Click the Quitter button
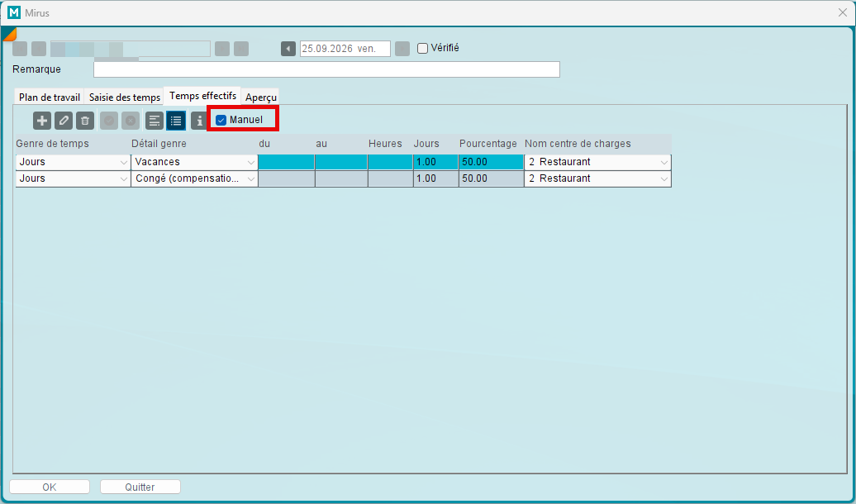The width and height of the screenshot is (856, 504). (x=140, y=487)
